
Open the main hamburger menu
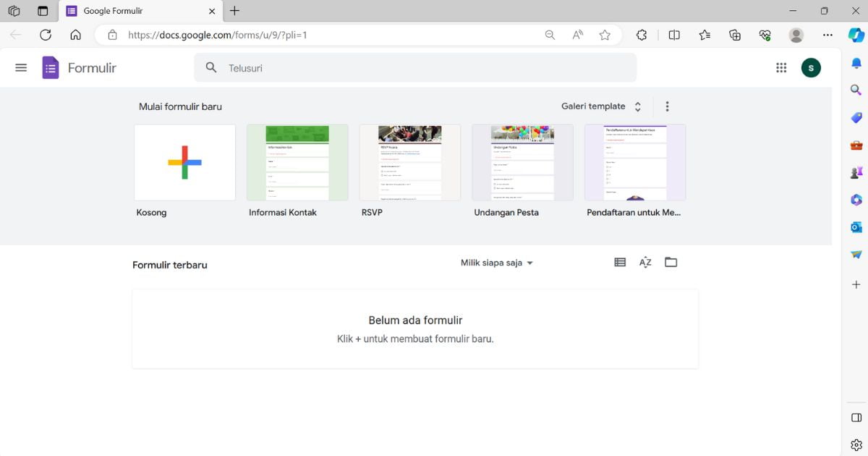21,67
